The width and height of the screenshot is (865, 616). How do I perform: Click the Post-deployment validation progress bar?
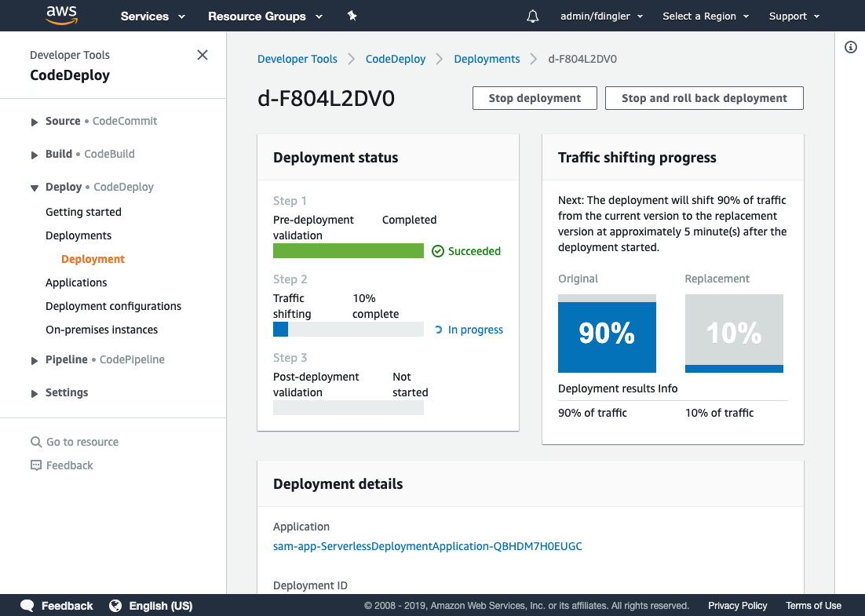348,407
